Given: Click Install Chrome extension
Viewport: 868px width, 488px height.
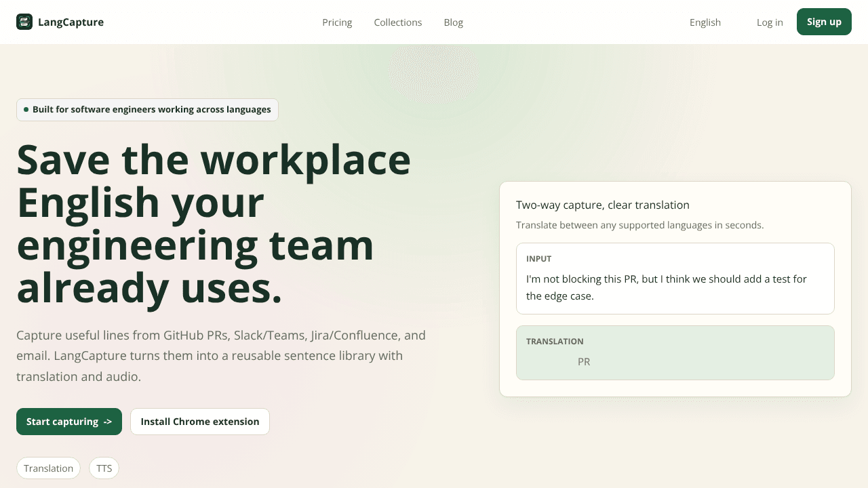Looking at the screenshot, I should tap(200, 422).
